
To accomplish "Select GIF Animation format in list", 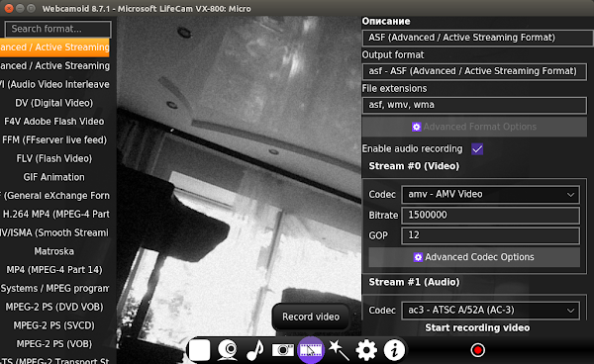I will click(x=54, y=177).
